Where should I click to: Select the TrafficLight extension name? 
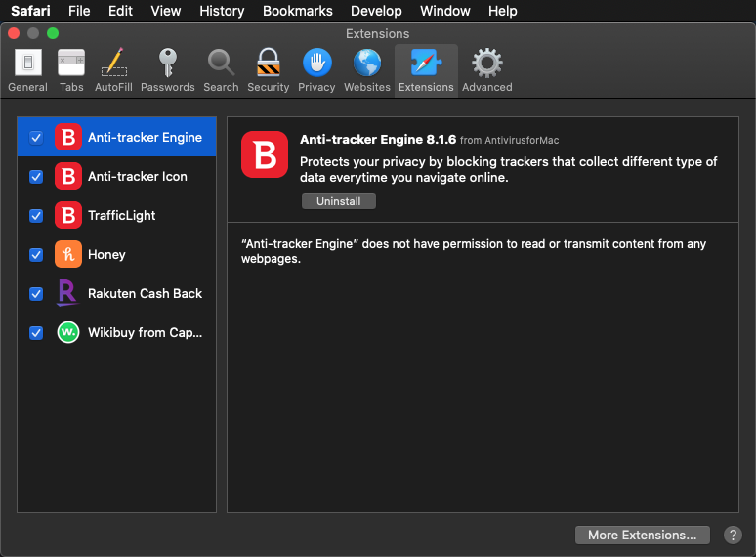(121, 216)
